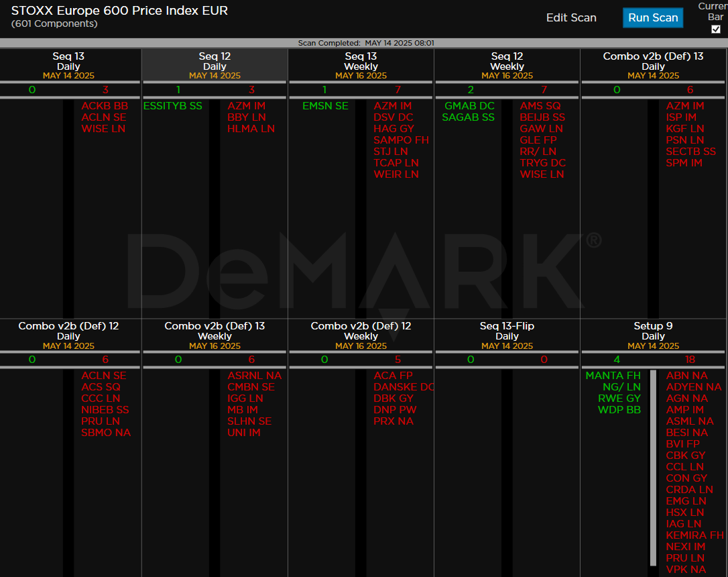The width and height of the screenshot is (728, 577).
Task: Open ESSITYB SS ticker
Action: (173, 106)
